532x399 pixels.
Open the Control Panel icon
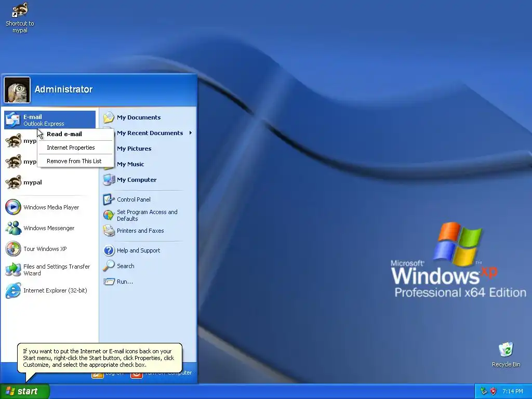tap(109, 199)
